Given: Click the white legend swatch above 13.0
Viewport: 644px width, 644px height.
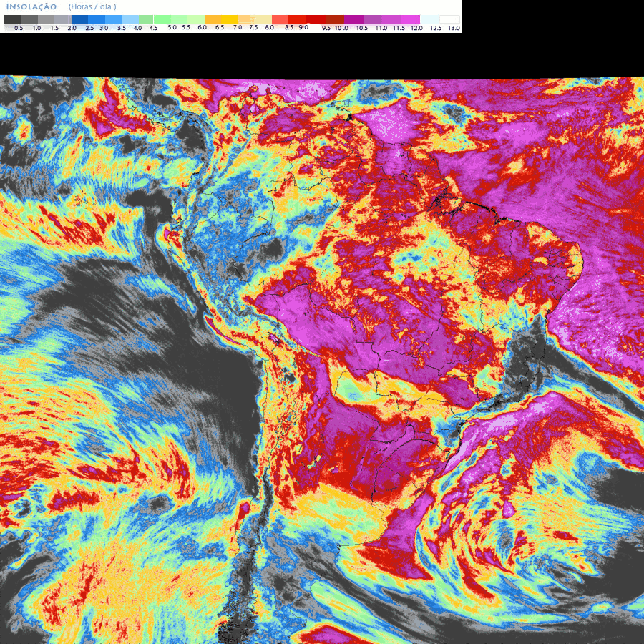Looking at the screenshot, I should [450, 19].
